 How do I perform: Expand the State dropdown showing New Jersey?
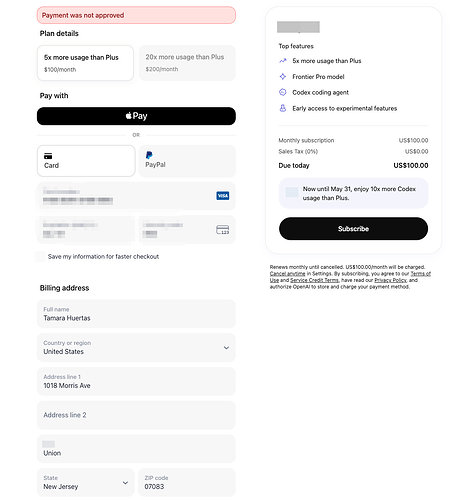[86, 482]
